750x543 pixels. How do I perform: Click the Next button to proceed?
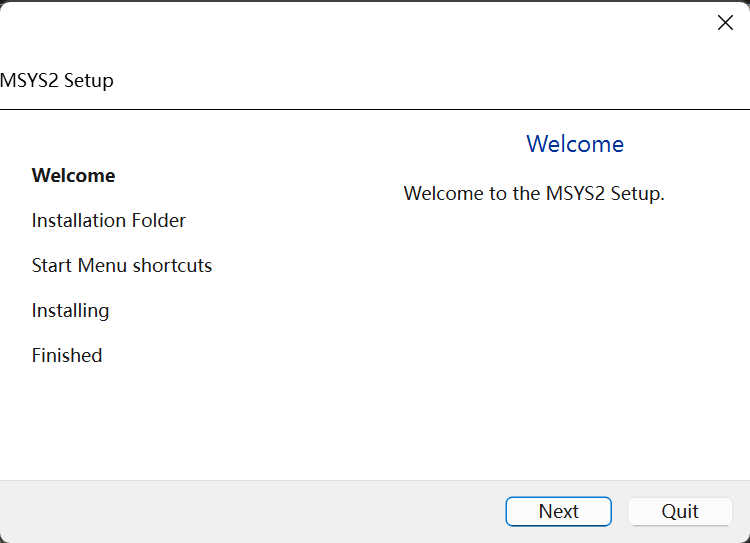tap(558, 511)
